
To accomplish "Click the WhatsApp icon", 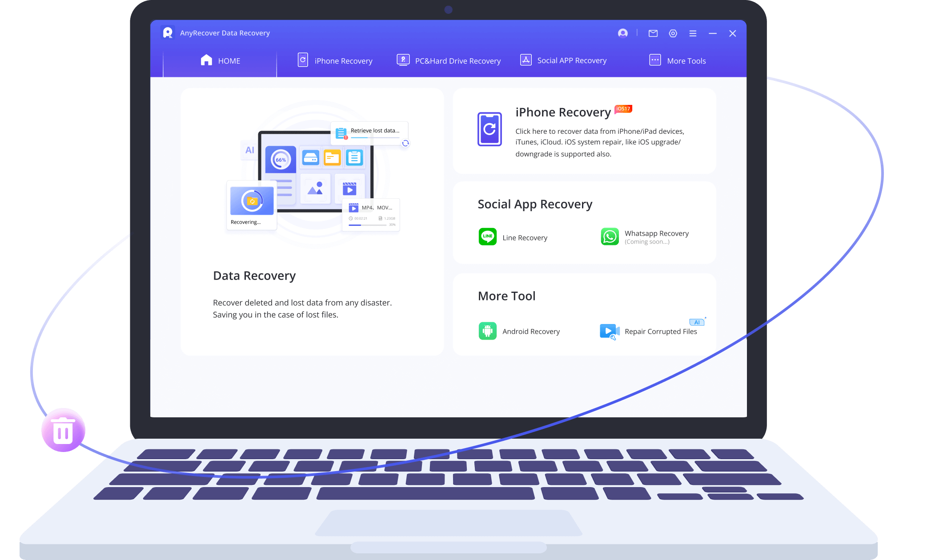I will [x=610, y=236].
